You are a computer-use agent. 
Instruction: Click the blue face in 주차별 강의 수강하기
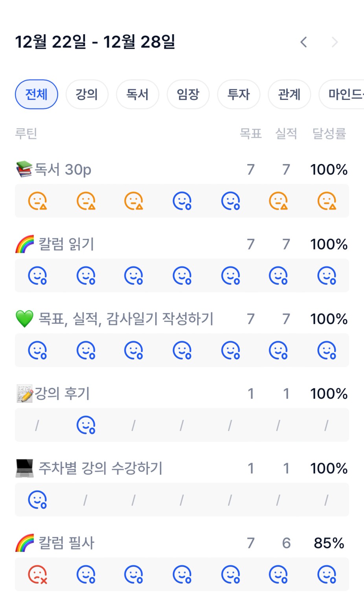[37, 500]
